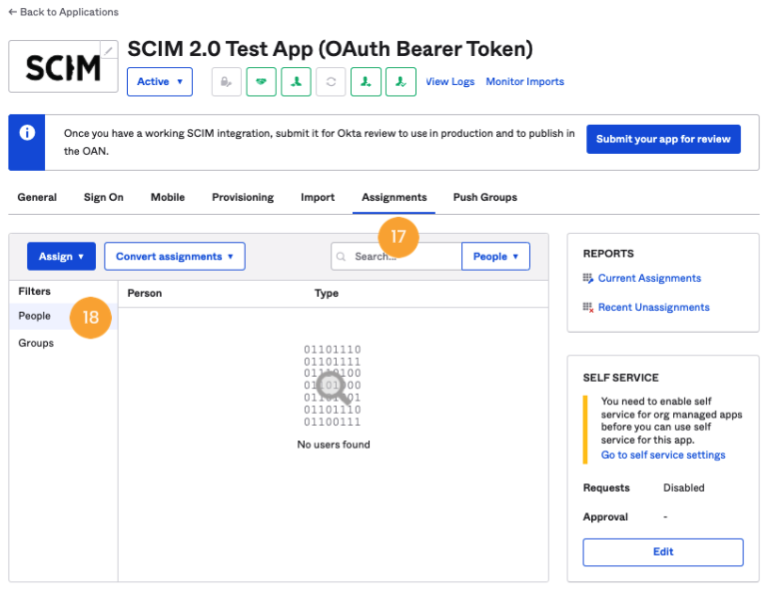Follow Go to self service settings link
The height and width of the screenshot is (593, 770).
pyautogui.click(x=663, y=455)
